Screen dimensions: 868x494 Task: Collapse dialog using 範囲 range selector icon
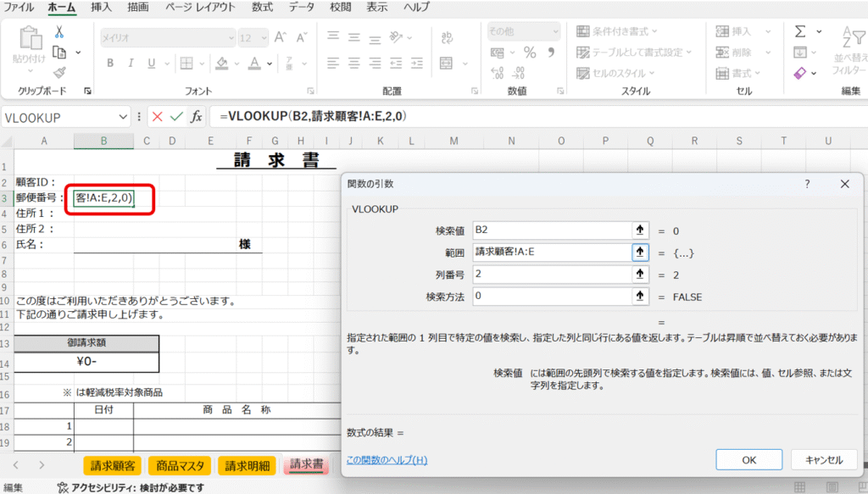pyautogui.click(x=640, y=252)
